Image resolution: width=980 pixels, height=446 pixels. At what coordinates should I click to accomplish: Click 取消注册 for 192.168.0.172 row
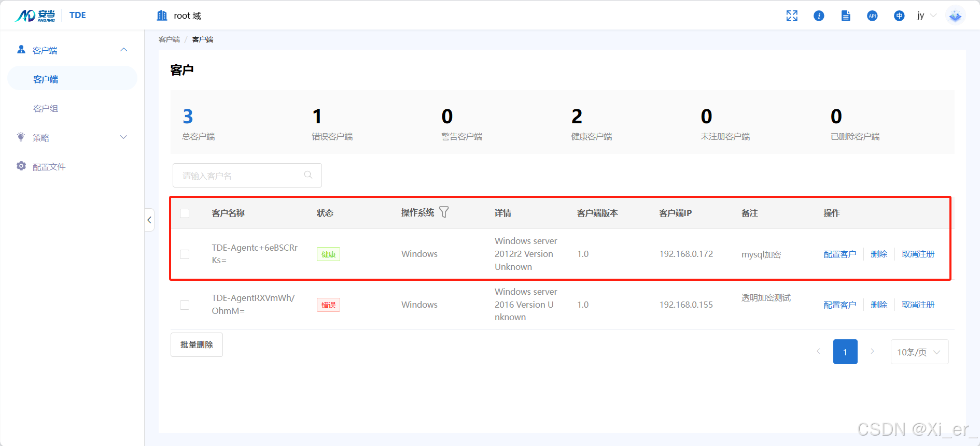[918, 254]
